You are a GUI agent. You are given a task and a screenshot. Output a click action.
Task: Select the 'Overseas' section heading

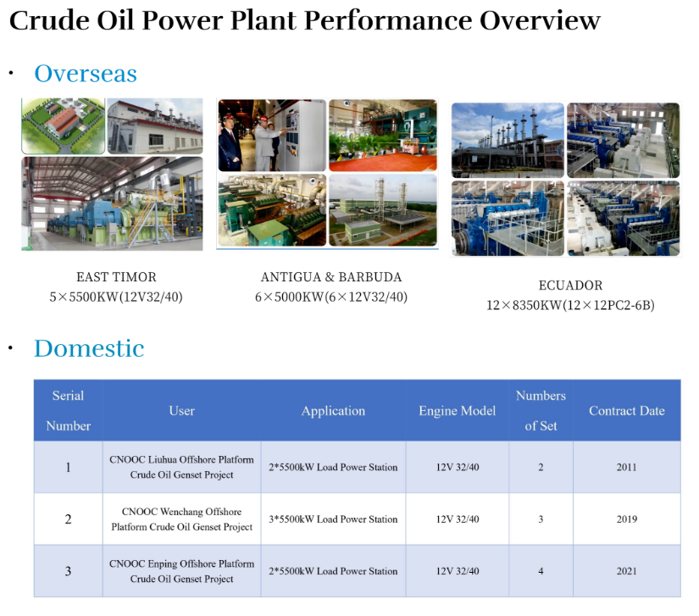86,73
